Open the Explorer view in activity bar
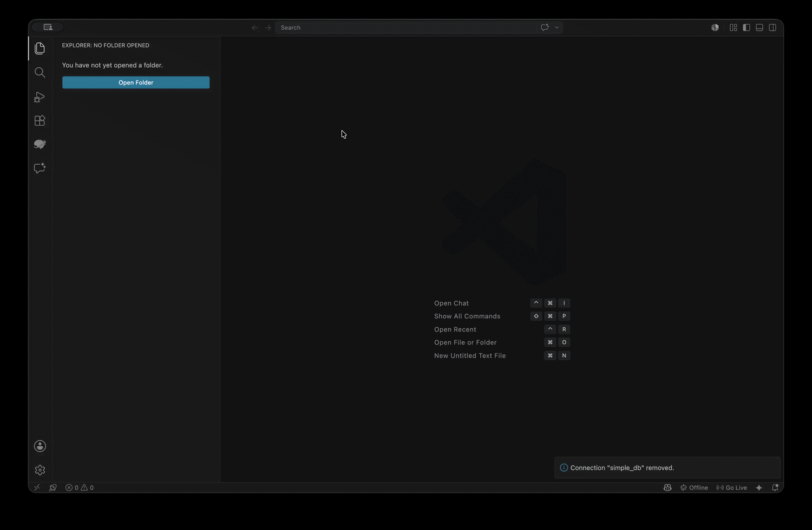This screenshot has width=812, height=530. coord(40,48)
